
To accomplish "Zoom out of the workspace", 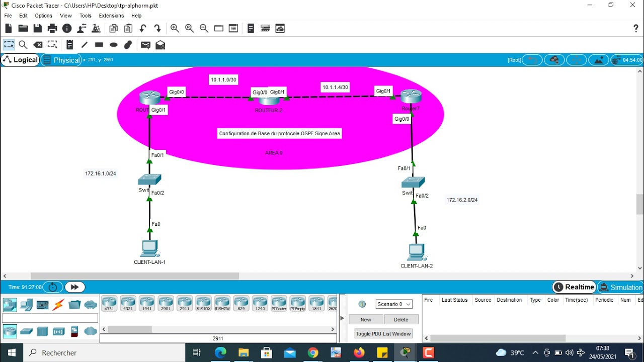I will click(x=204, y=29).
